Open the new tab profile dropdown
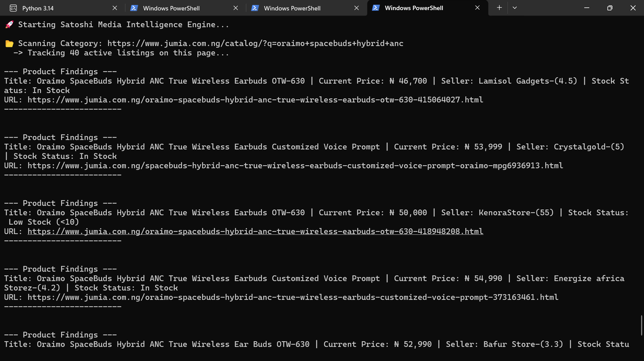This screenshot has height=361, width=644. coord(514,8)
